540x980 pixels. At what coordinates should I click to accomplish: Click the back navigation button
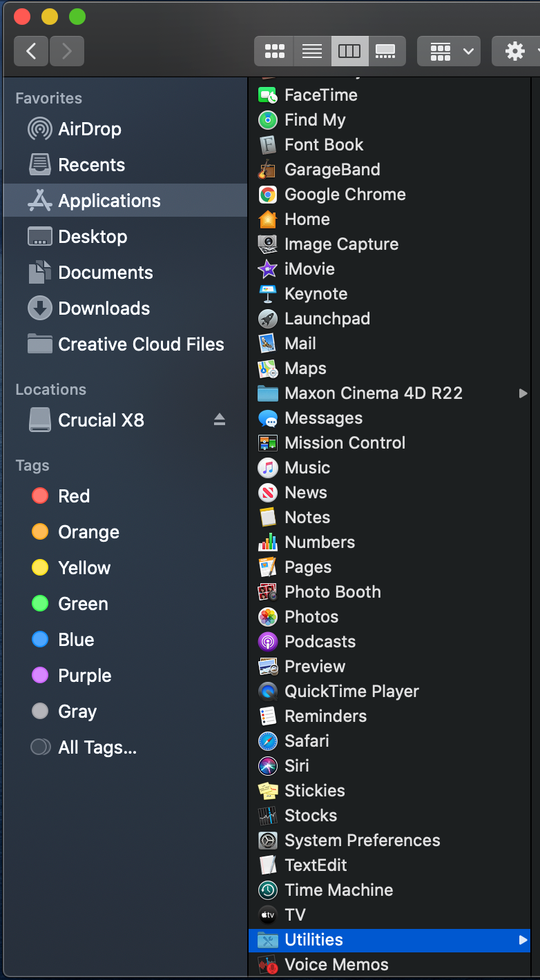point(30,50)
